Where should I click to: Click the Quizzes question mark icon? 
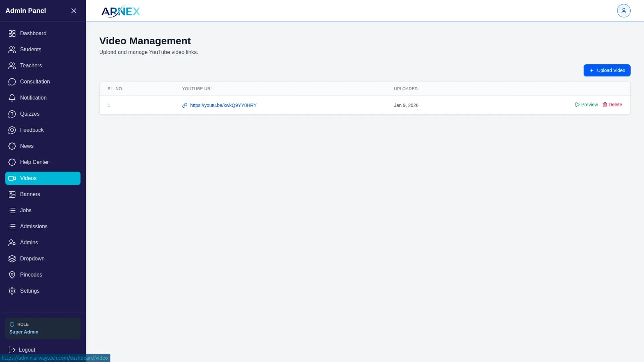pos(12,114)
